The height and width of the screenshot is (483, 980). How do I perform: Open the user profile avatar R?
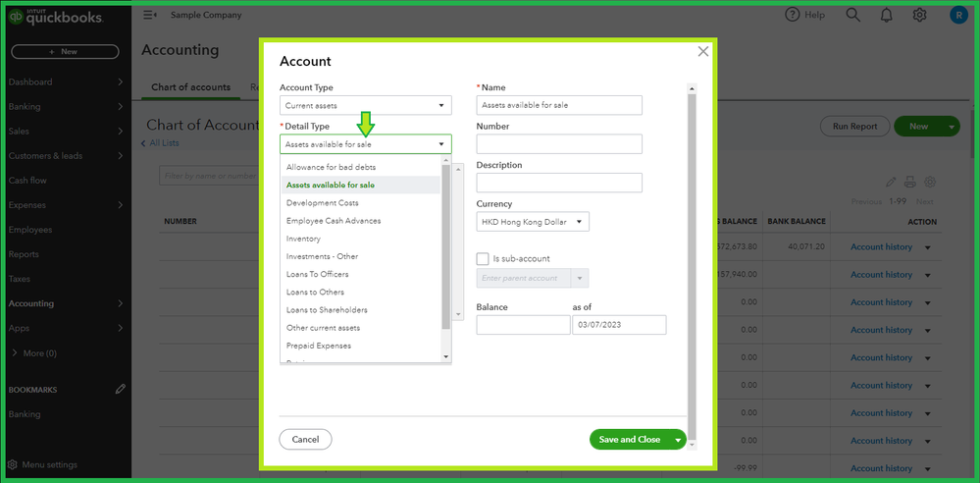click(x=958, y=15)
